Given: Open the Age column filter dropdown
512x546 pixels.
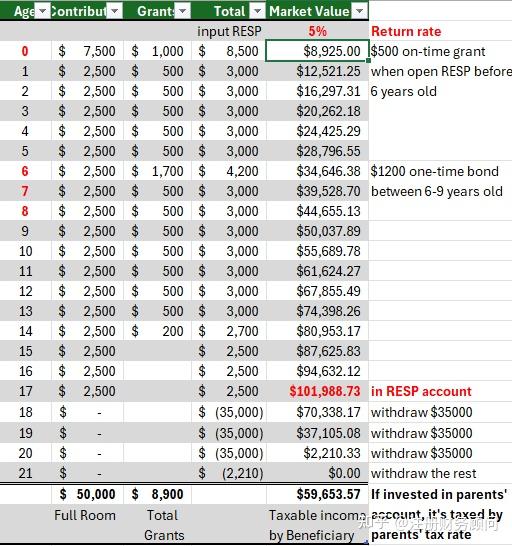Looking at the screenshot, I should tap(43, 11).
